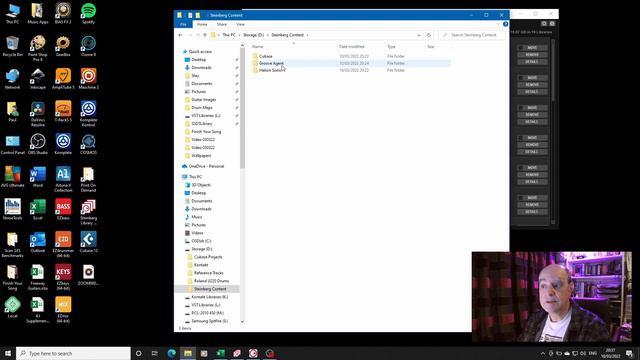Select the Cubase 12 desktop icon
Screen dimensions: 640x360
pyautogui.click(x=88, y=242)
